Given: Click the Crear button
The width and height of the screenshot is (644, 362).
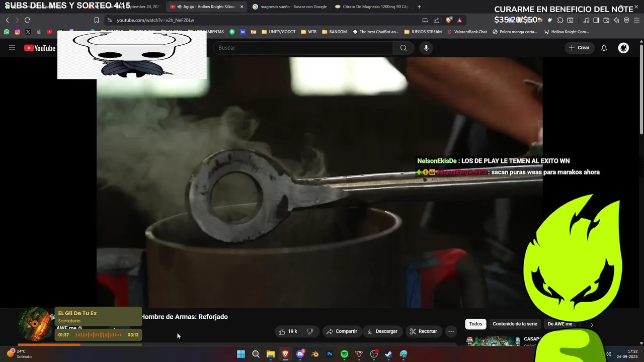Looking at the screenshot, I should click(579, 48).
